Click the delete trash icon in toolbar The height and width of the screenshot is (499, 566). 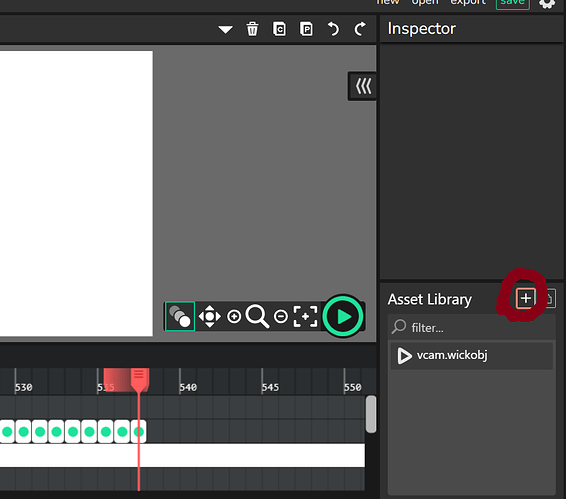(252, 29)
